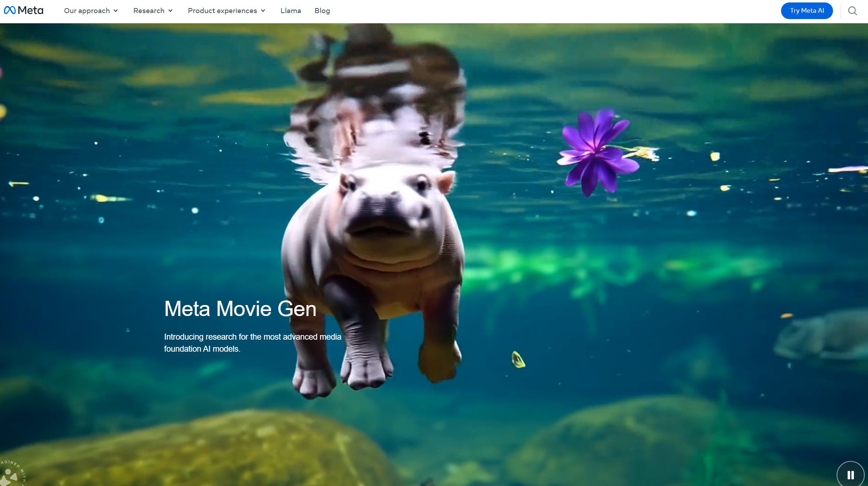
Task: Expand the Product experiences chevron arrow
Action: tap(263, 11)
